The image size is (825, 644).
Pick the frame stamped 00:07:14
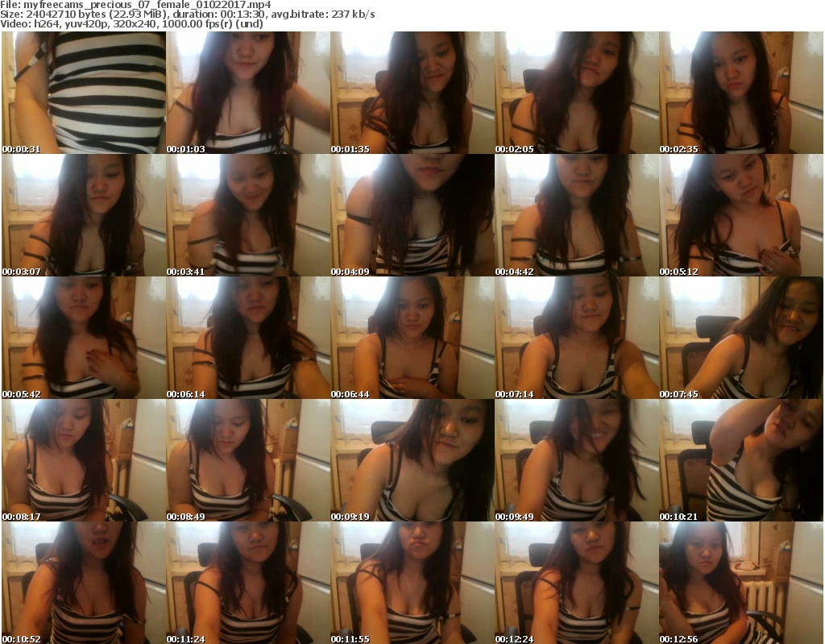(577, 338)
